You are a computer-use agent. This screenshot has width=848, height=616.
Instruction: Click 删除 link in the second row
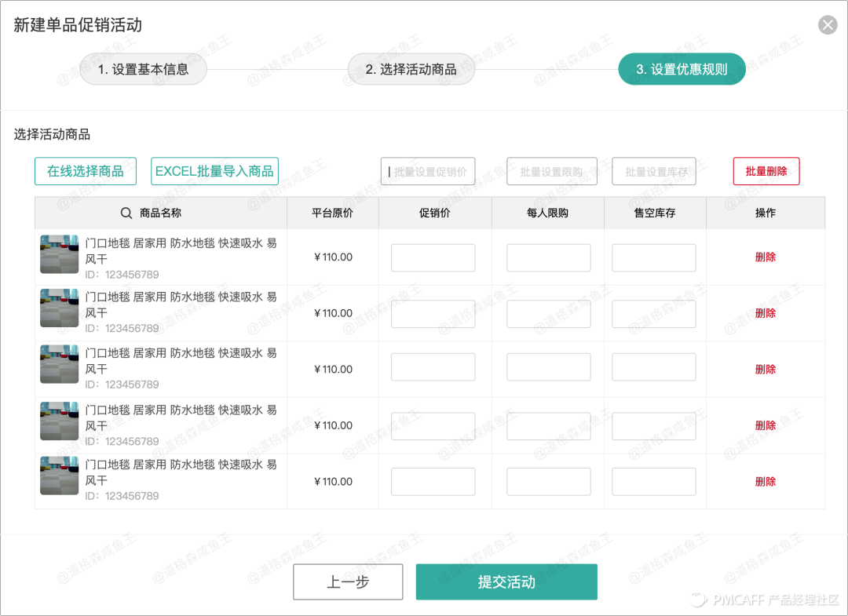pos(766,313)
